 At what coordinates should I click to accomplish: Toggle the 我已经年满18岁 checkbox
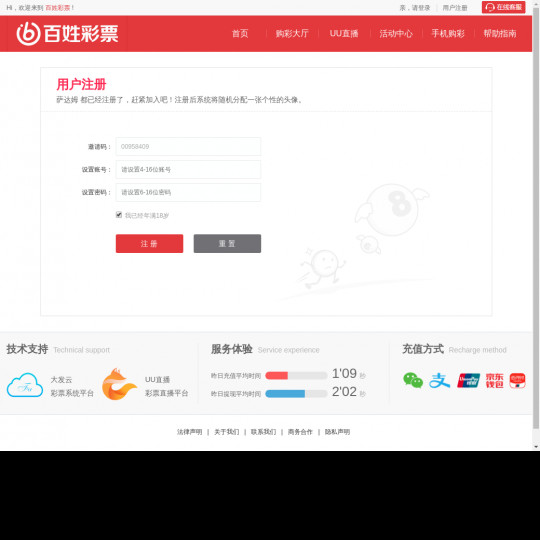coord(119,215)
